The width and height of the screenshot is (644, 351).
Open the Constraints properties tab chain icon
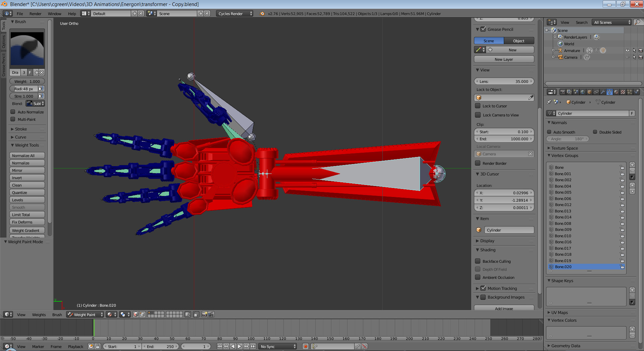point(596,92)
